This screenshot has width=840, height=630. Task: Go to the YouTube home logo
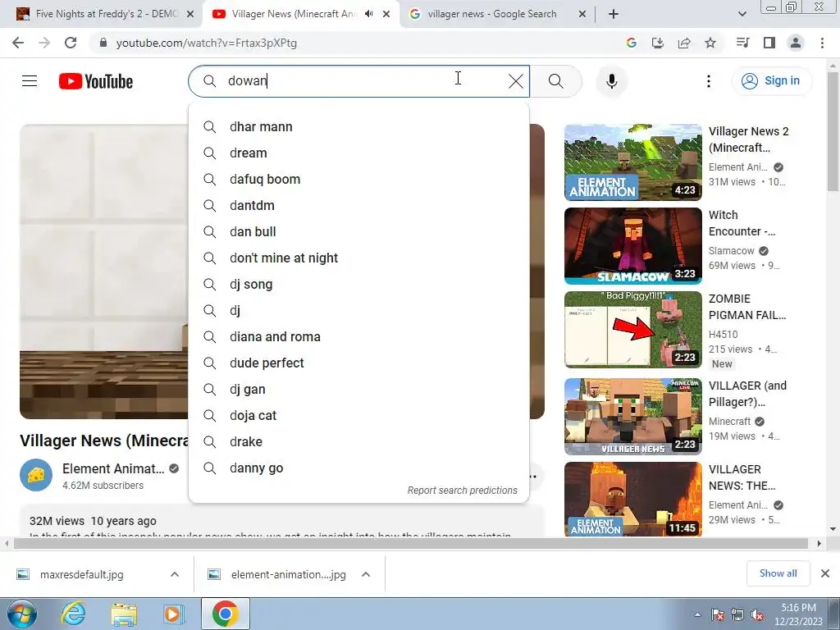pos(96,81)
